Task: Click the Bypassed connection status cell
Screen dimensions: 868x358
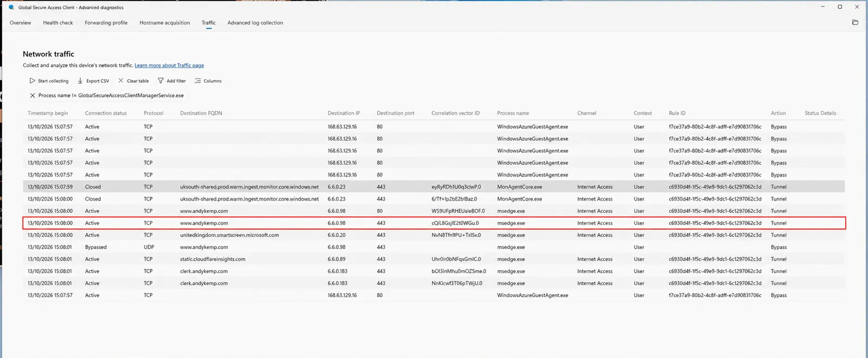Action: [96, 247]
